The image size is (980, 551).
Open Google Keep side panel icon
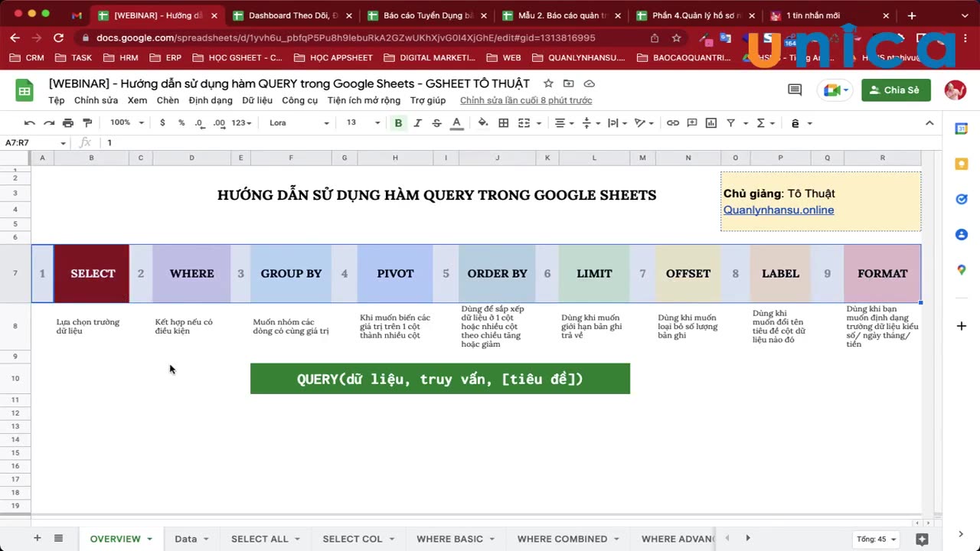[962, 164]
